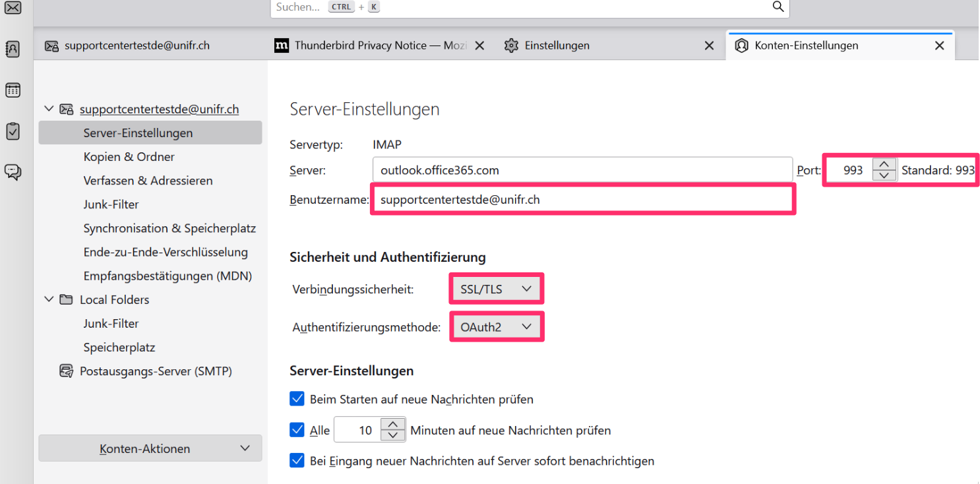
Task: Open the Authentifizierungsmethode OAuth2 dropdown
Action: click(496, 326)
